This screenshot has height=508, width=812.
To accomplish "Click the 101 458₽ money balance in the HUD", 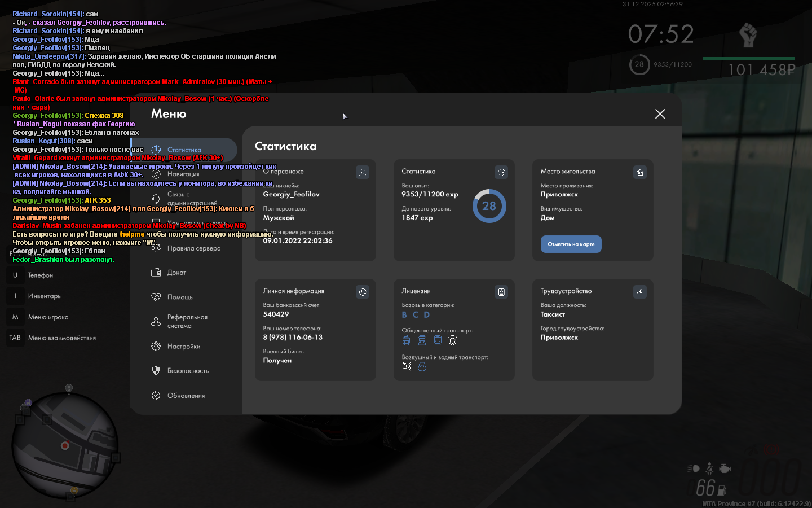I will click(x=762, y=70).
